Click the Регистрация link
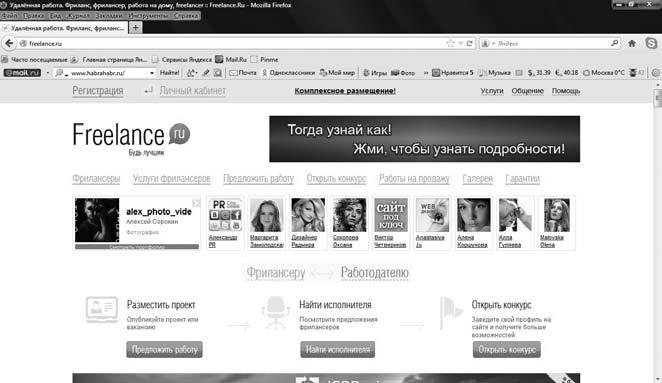Screen dimensions: 662x383 98,90
